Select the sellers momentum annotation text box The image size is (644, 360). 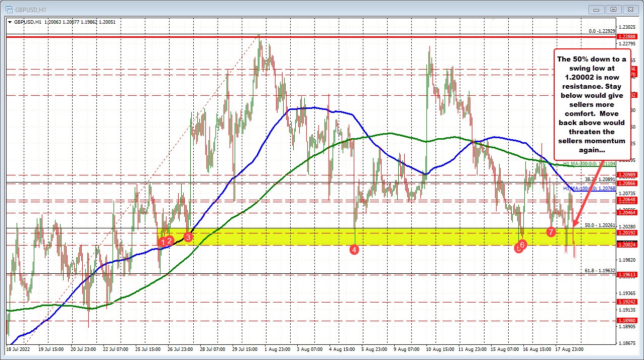pyautogui.click(x=592, y=104)
